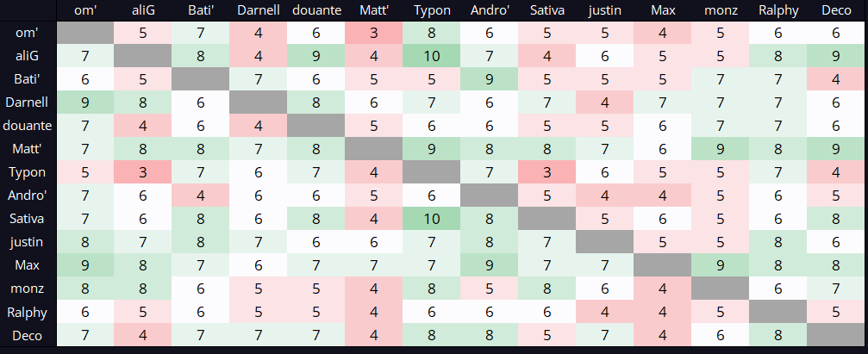Click the 'Deco' column header
Viewport: 868px width, 354px height.
point(835,10)
